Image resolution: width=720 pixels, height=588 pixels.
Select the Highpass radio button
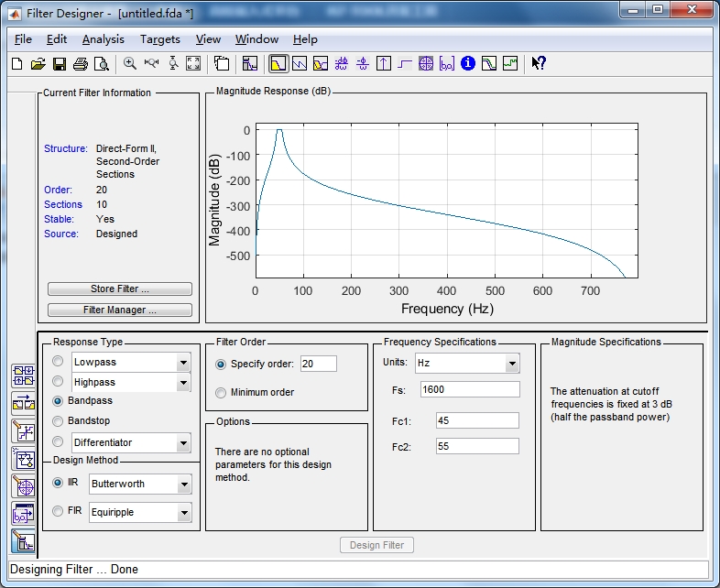tap(58, 381)
